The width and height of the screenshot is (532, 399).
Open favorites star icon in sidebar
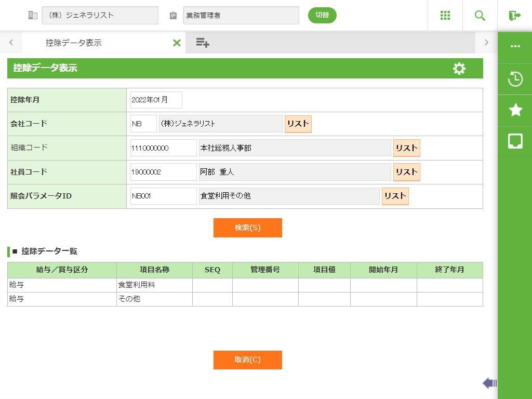[515, 110]
